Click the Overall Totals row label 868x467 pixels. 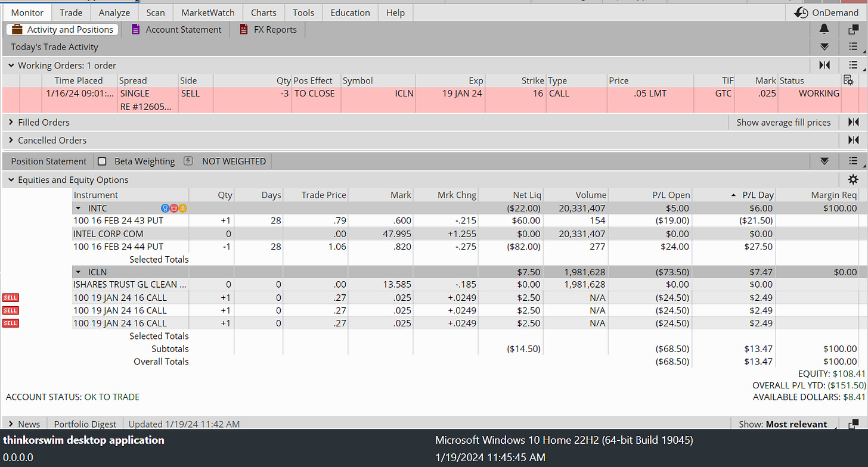tap(161, 362)
